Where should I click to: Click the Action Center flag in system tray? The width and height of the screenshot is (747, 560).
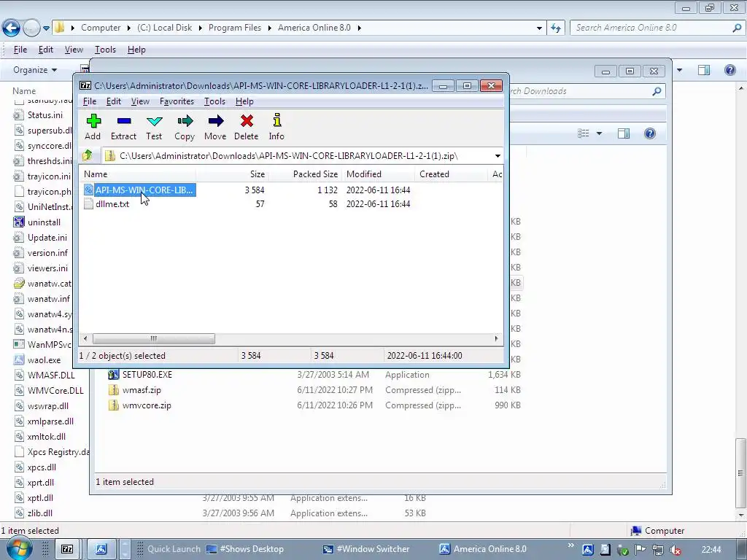click(640, 550)
